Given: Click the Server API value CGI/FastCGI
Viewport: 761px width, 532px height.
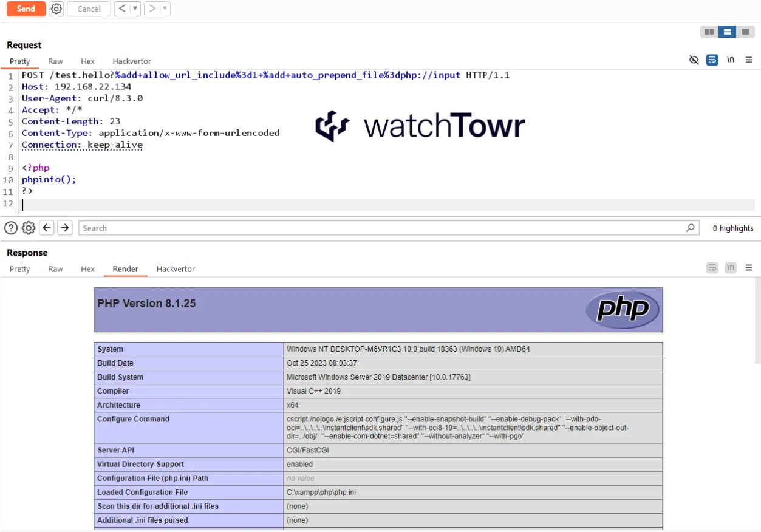Looking at the screenshot, I should [309, 450].
